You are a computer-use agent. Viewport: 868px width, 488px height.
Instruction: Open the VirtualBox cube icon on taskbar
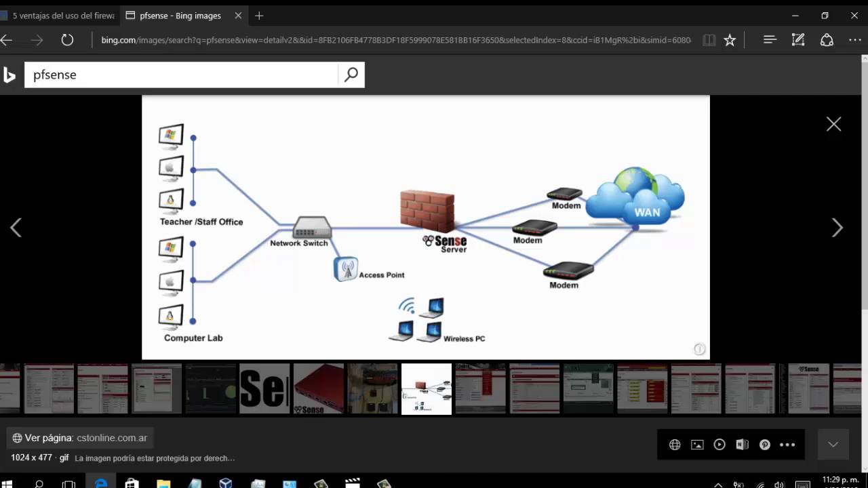[226, 483]
